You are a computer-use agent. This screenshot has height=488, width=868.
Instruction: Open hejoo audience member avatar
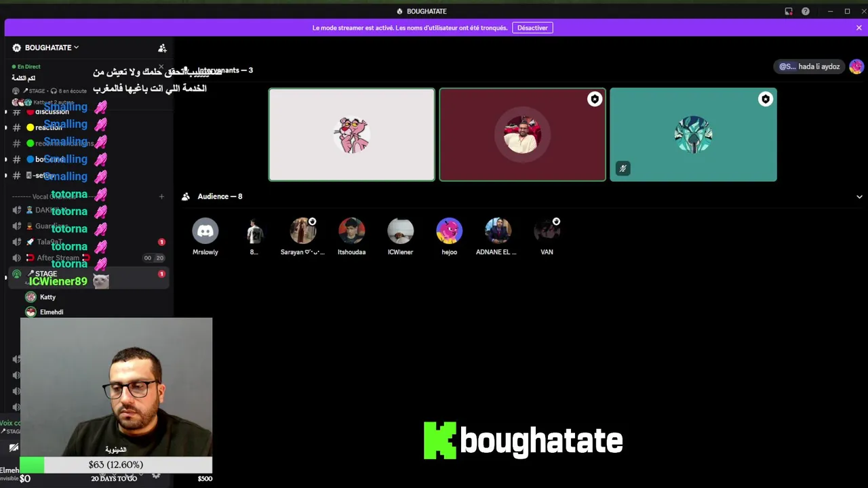point(449,230)
